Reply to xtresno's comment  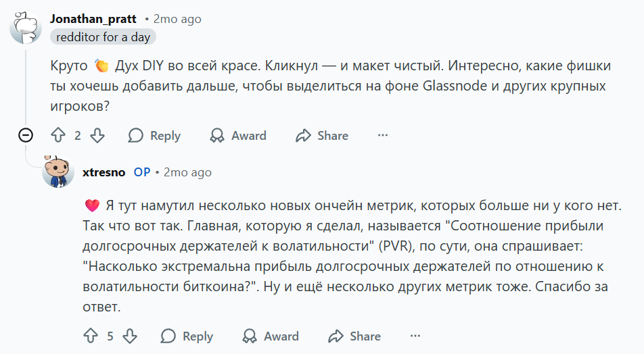[x=187, y=336]
